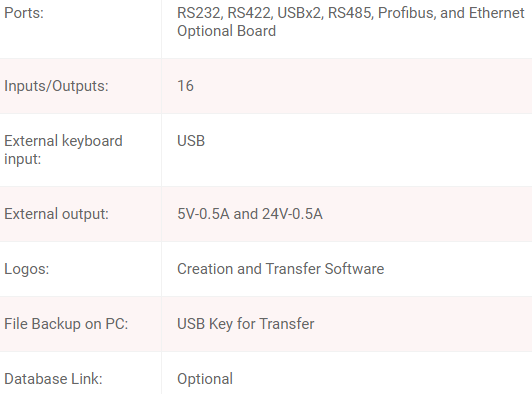Click the External output: label
The image size is (532, 394).
point(56,214)
